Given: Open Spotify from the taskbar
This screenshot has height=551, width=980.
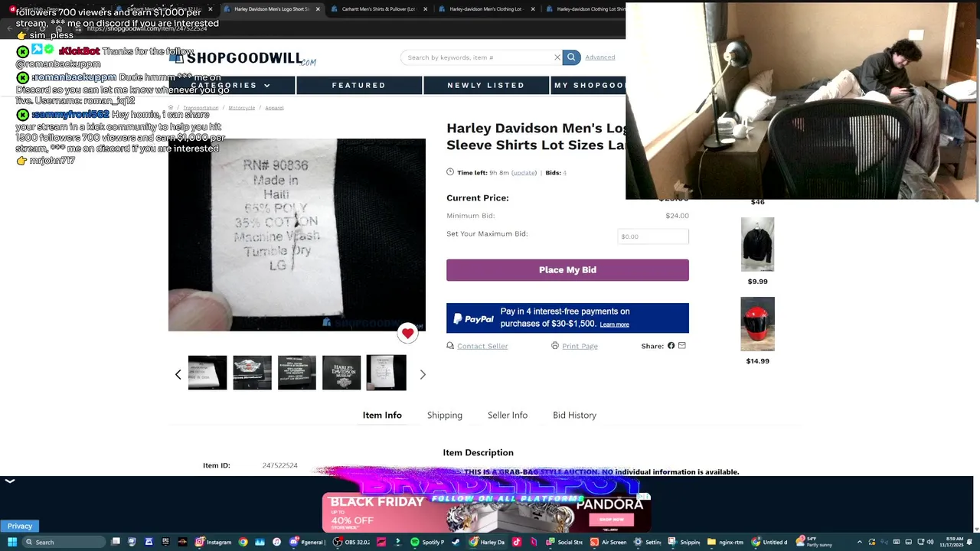Looking at the screenshot, I should point(427,542).
